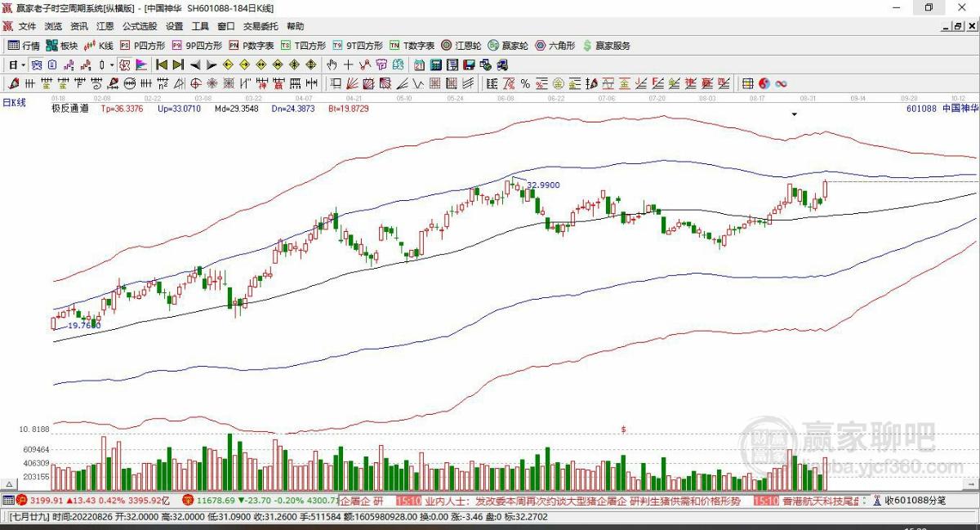The image size is (980, 530).
Task: Open the 六角形 hexagon tool
Action: coord(555,46)
